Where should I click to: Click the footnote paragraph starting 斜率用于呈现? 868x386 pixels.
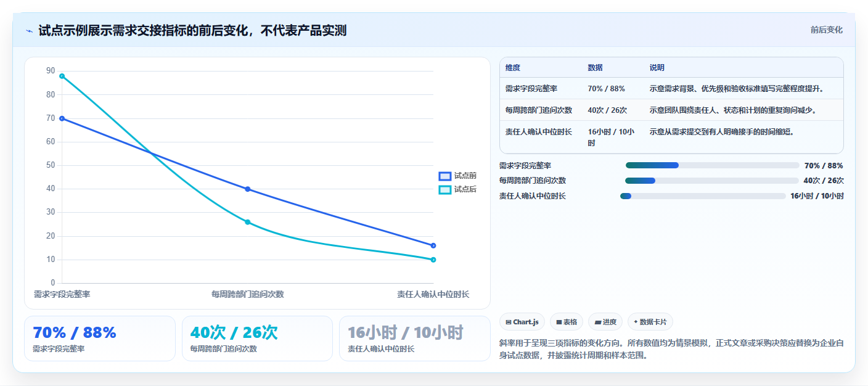point(671,350)
